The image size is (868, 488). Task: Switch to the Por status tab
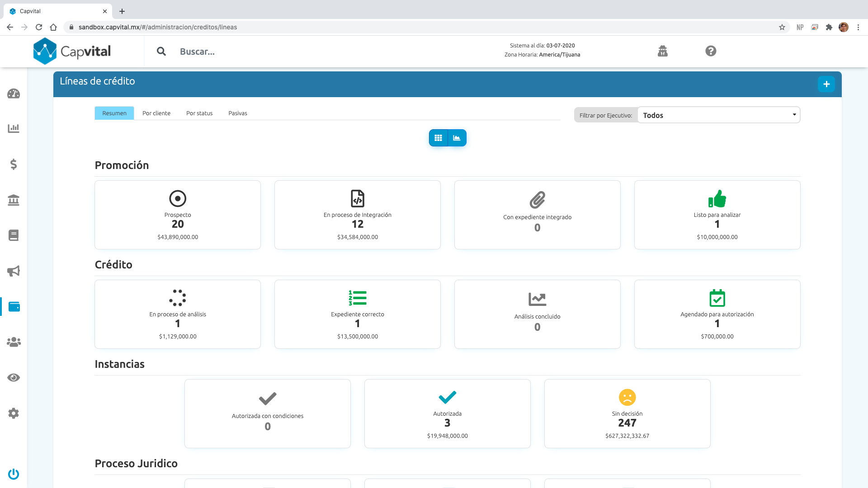tap(199, 113)
